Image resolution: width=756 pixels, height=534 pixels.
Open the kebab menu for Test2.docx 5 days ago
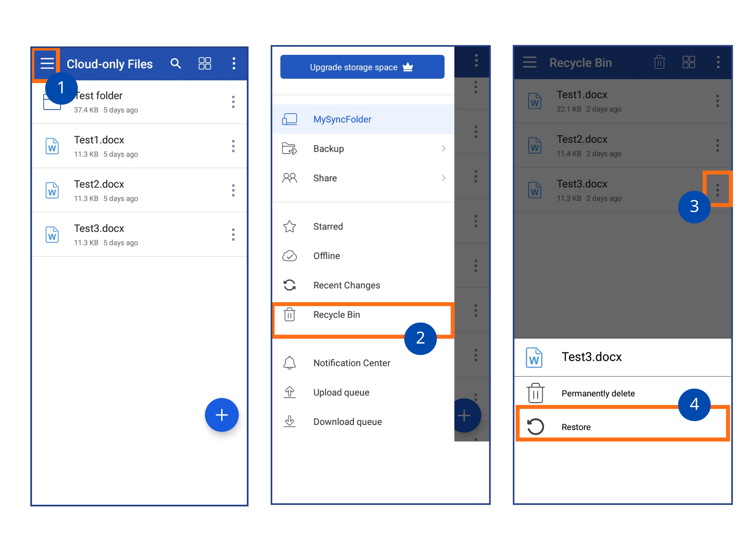(233, 190)
